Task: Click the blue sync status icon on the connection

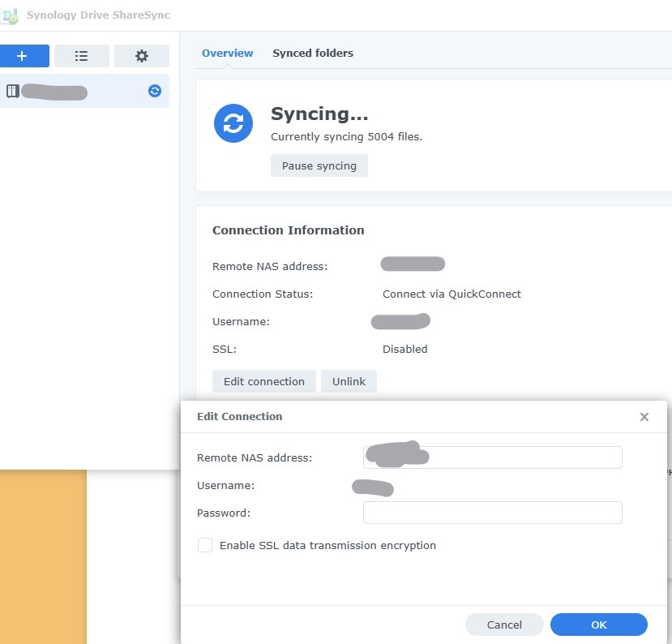Action: click(154, 91)
